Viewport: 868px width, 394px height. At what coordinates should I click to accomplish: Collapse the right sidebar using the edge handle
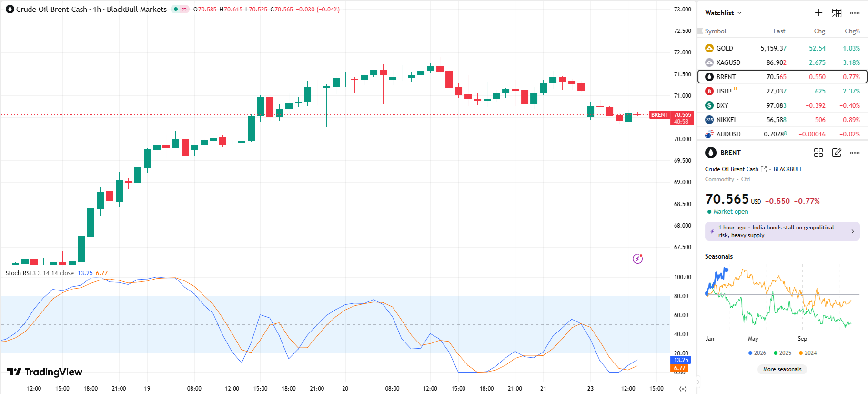click(x=698, y=382)
